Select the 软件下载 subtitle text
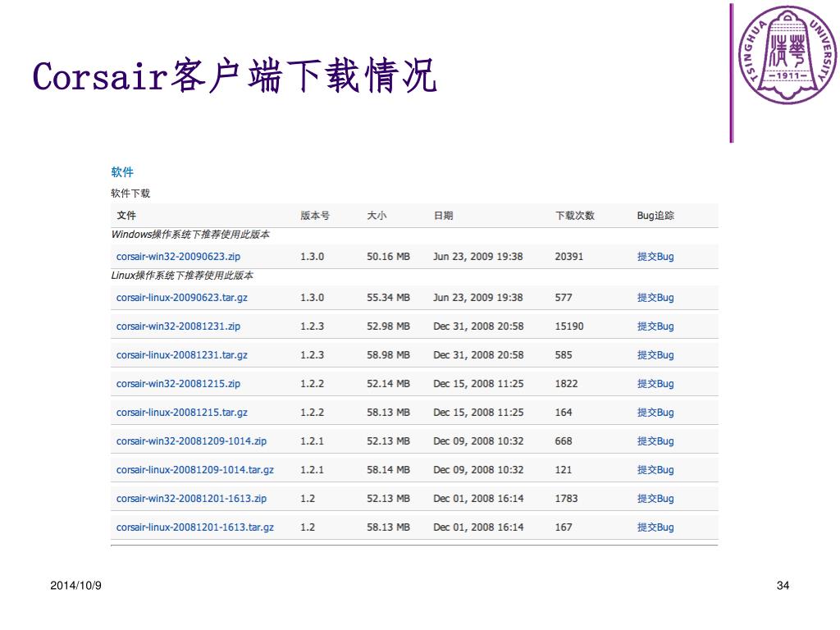This screenshot has height=630, width=840. pos(130,194)
